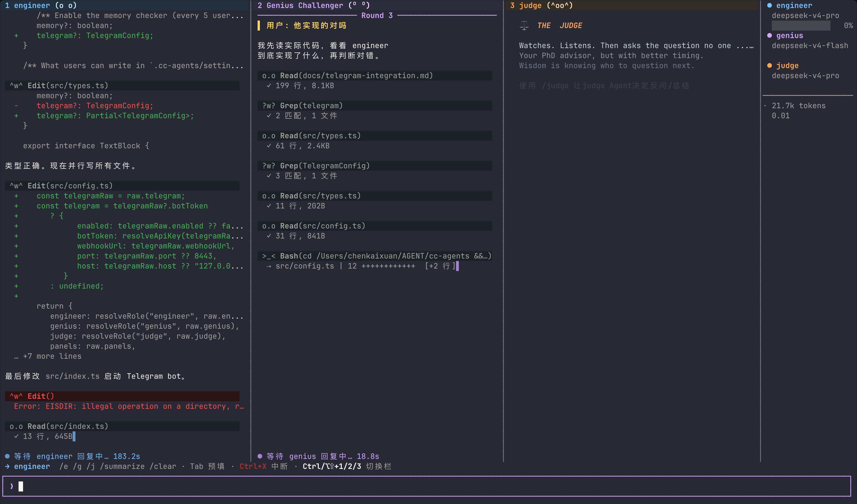The height and width of the screenshot is (504, 857).
Task: Click the '21.7k tokens' counter
Action: tap(799, 106)
